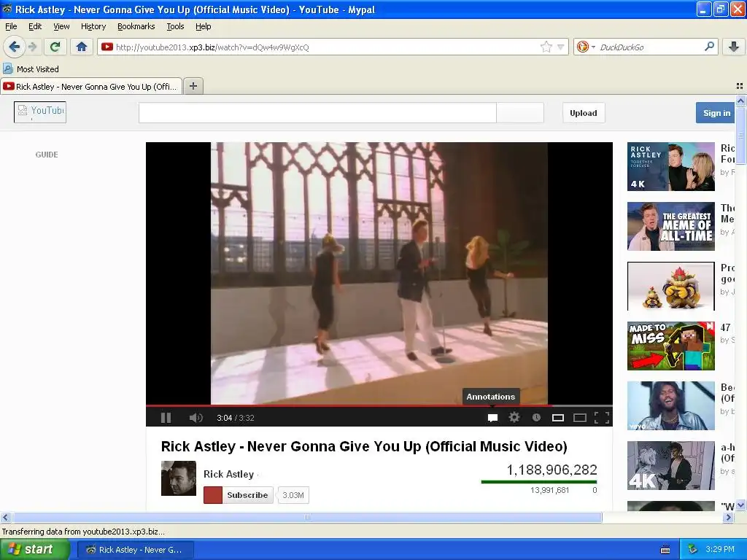747x560 pixels.
Task: Switch to the small player size icon
Action: 558,418
